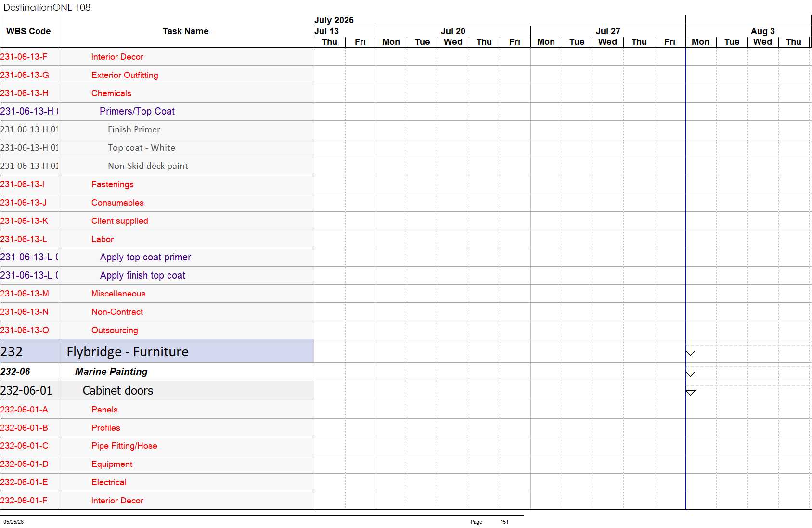Click the 05/25/26 date in footer
812x528 pixels.
tap(13, 522)
